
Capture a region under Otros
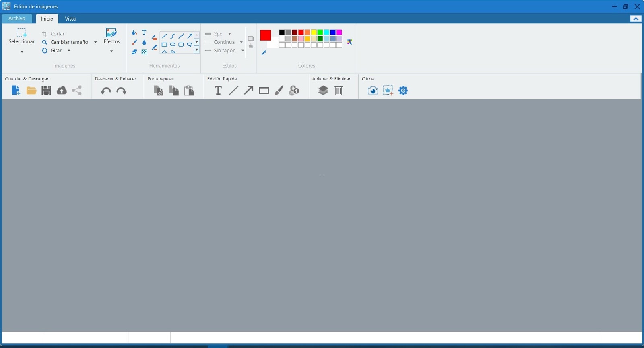(388, 91)
